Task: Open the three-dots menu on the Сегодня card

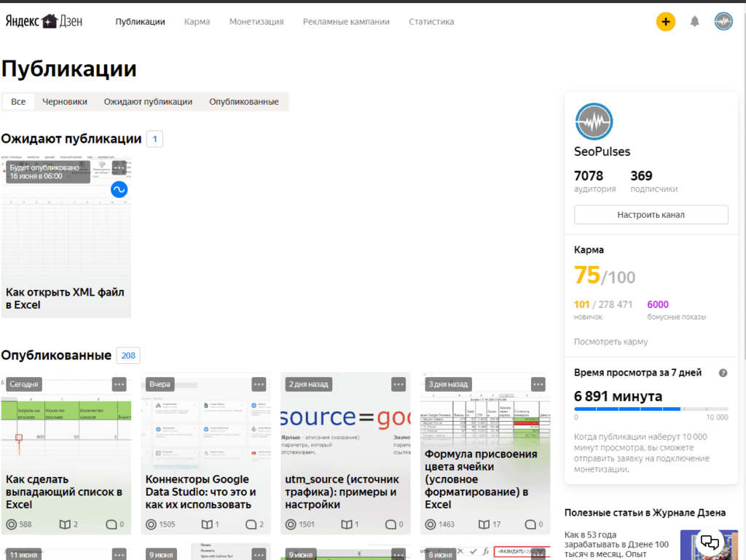Action: point(119,384)
